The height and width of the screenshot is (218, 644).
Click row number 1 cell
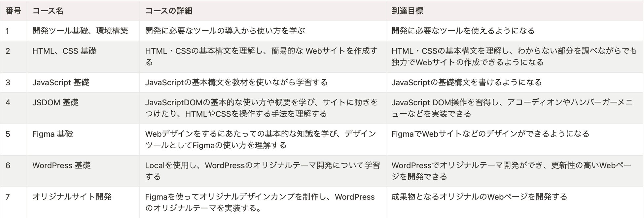tap(8, 31)
